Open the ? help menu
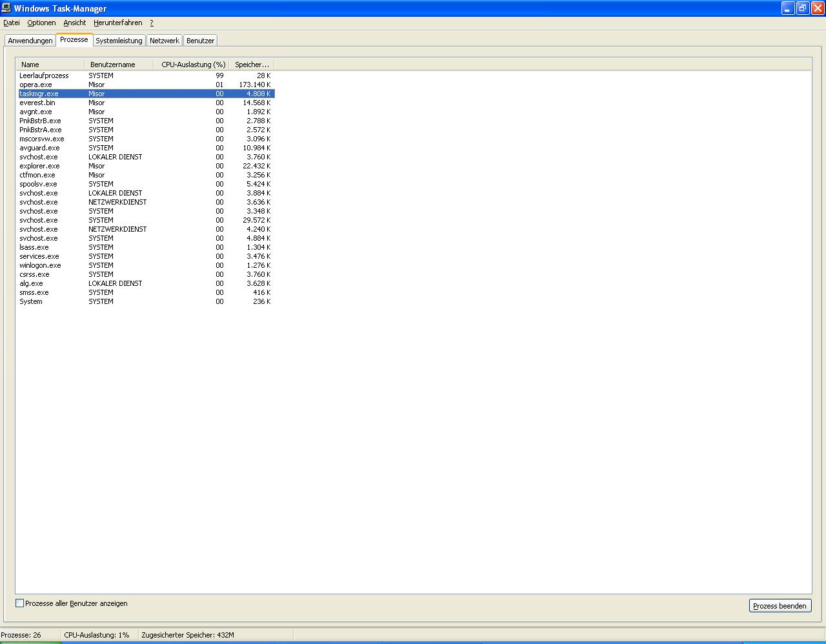 pos(152,23)
